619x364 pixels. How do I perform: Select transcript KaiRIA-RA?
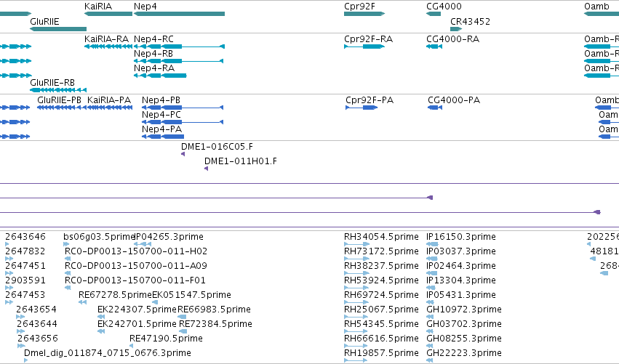click(x=108, y=46)
